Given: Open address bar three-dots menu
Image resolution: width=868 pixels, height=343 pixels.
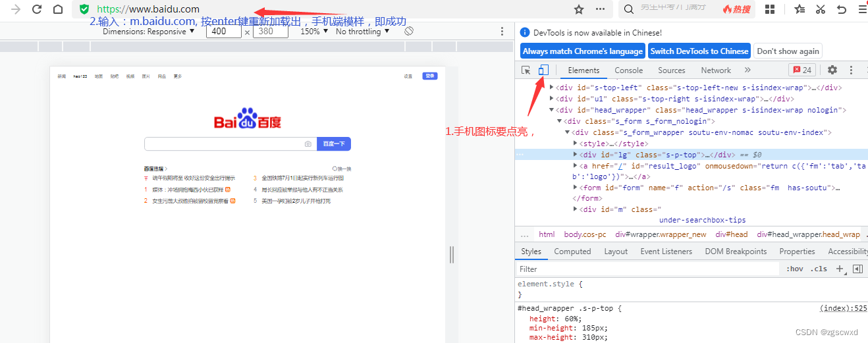Looking at the screenshot, I should click(600, 9).
